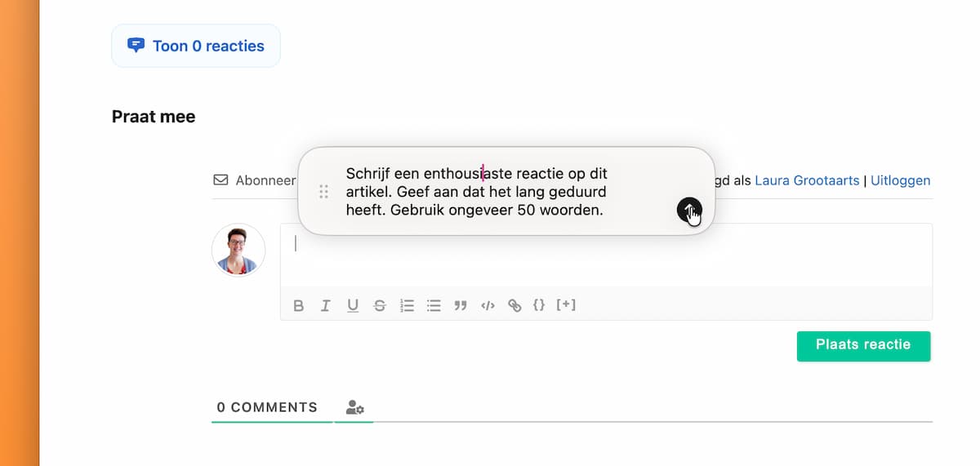Insert a numbered list
Image resolution: width=980 pixels, height=466 pixels.
(407, 306)
